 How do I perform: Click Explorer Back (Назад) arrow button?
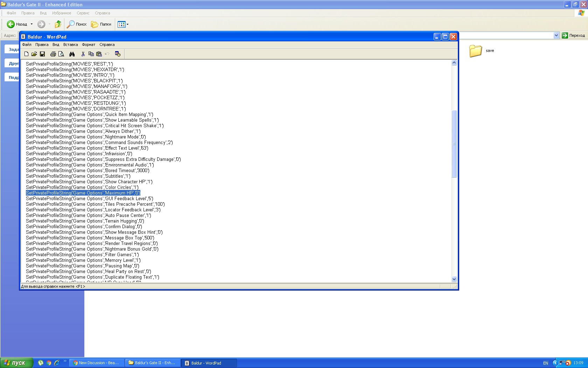tap(17, 24)
